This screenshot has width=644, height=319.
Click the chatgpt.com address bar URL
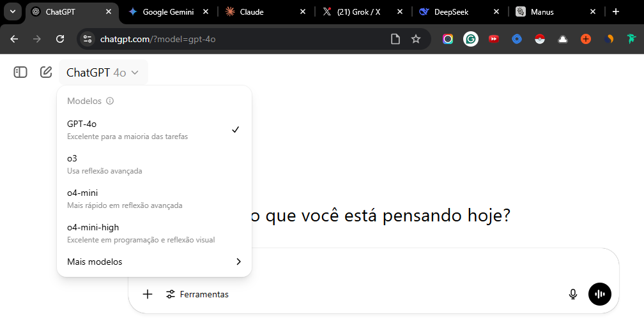coord(158,40)
